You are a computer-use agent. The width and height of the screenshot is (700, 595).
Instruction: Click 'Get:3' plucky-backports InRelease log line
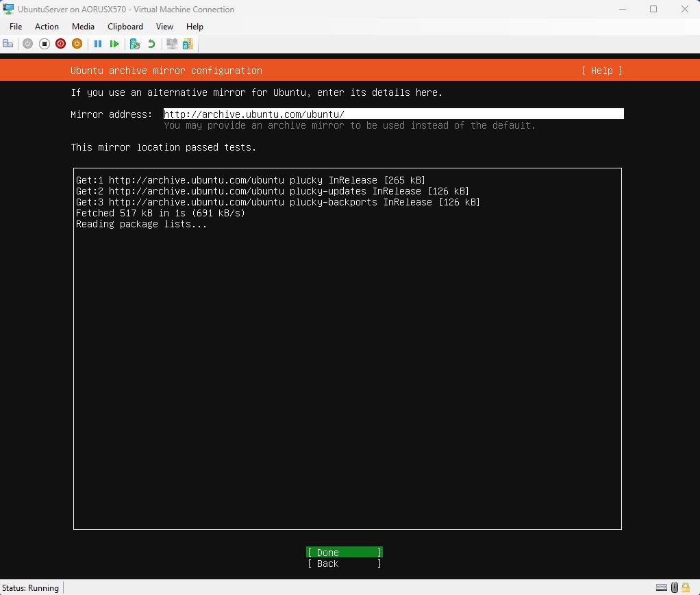click(277, 202)
